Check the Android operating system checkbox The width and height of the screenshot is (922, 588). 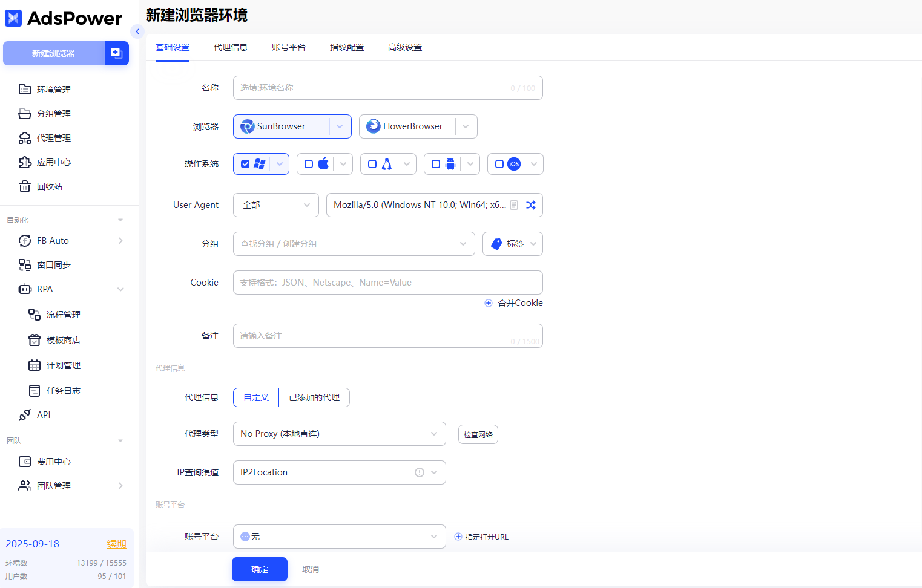pos(436,164)
